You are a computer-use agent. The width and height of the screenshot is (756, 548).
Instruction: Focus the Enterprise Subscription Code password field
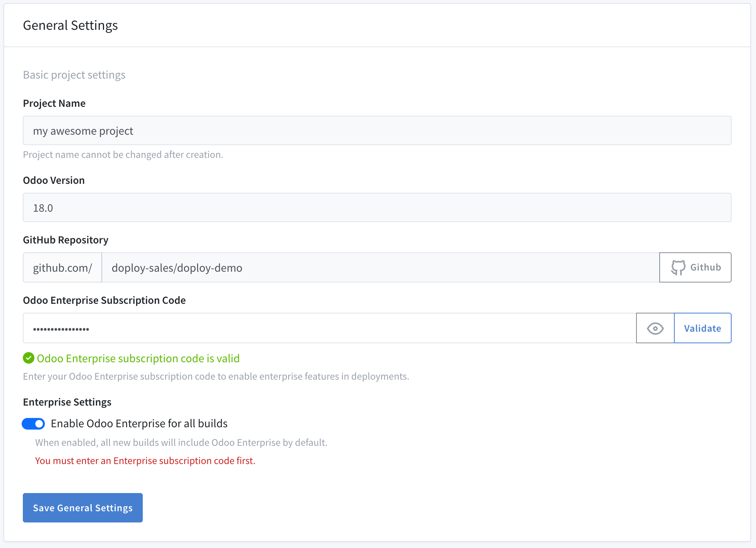tap(329, 329)
